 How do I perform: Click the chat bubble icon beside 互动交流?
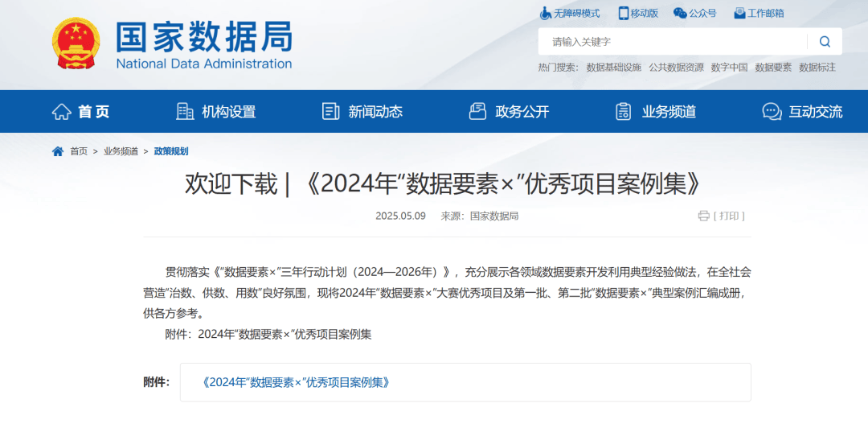click(772, 112)
